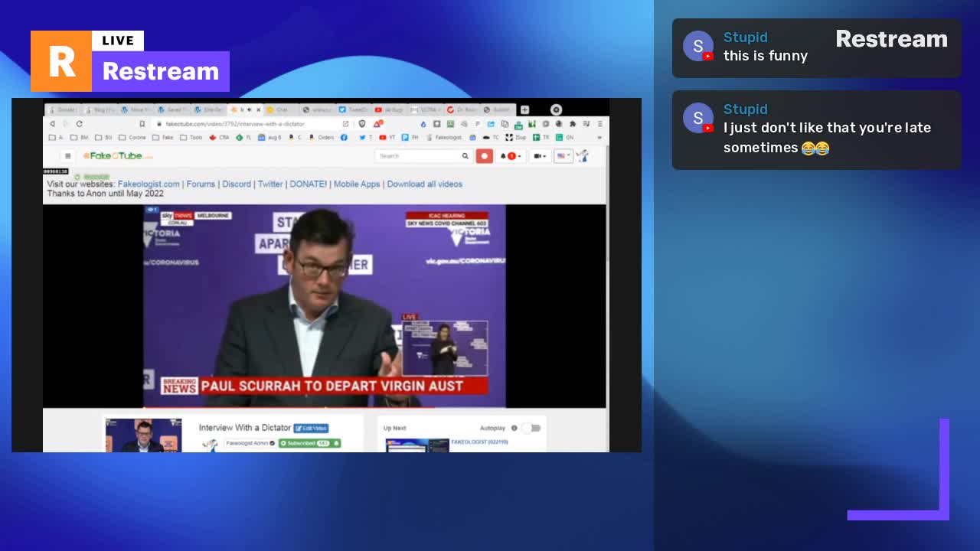Screen dimensions: 980x551
Task: Click the search magnifier icon
Action: point(465,156)
